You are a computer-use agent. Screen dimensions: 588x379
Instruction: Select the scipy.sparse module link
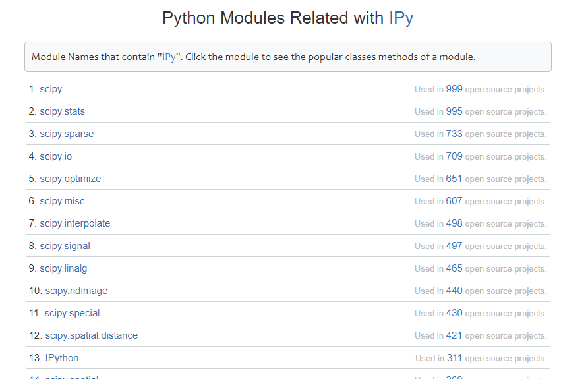(x=67, y=134)
